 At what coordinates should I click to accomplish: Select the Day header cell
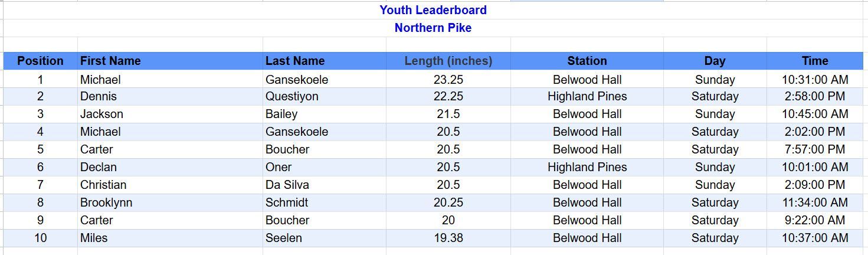click(x=715, y=61)
